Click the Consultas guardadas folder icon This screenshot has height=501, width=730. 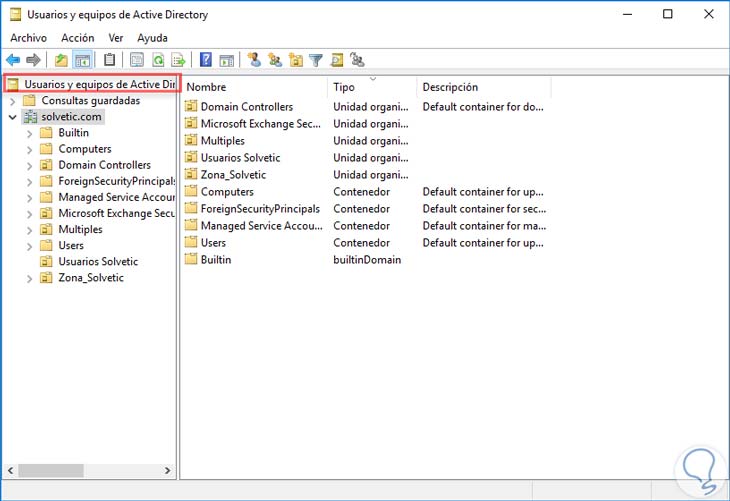(29, 100)
